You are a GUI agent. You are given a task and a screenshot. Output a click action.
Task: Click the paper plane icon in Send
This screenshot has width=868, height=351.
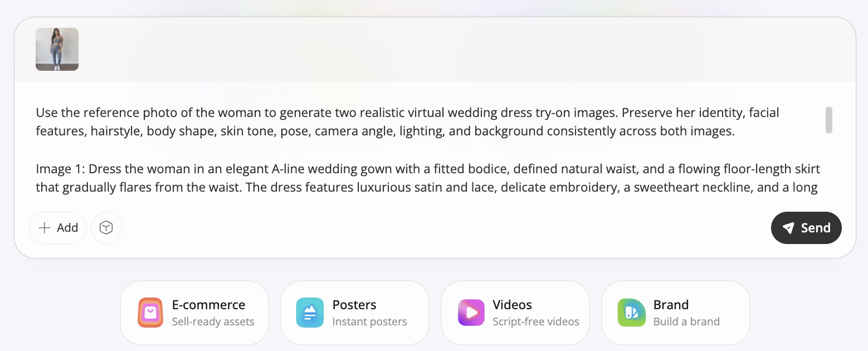point(788,228)
